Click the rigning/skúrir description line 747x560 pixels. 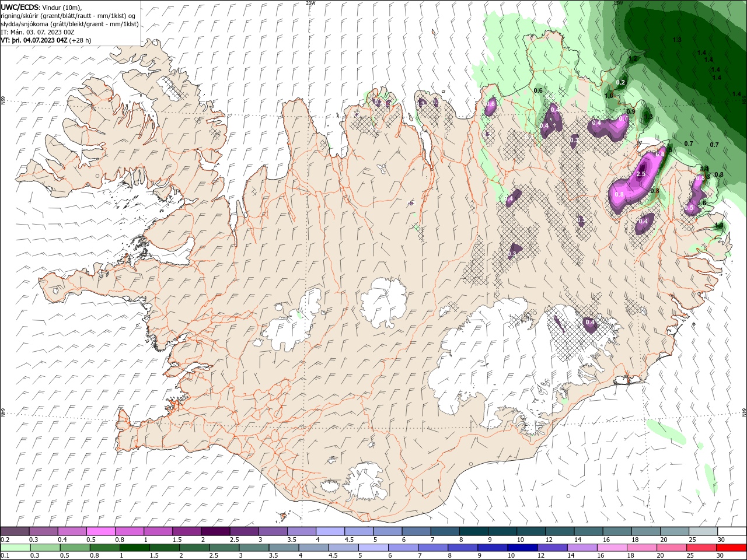coord(68,16)
